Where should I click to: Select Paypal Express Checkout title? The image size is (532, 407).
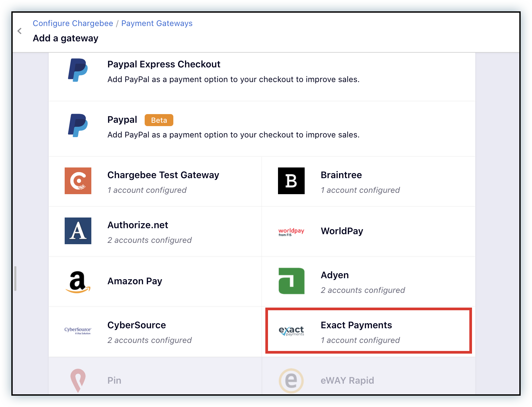click(x=164, y=64)
